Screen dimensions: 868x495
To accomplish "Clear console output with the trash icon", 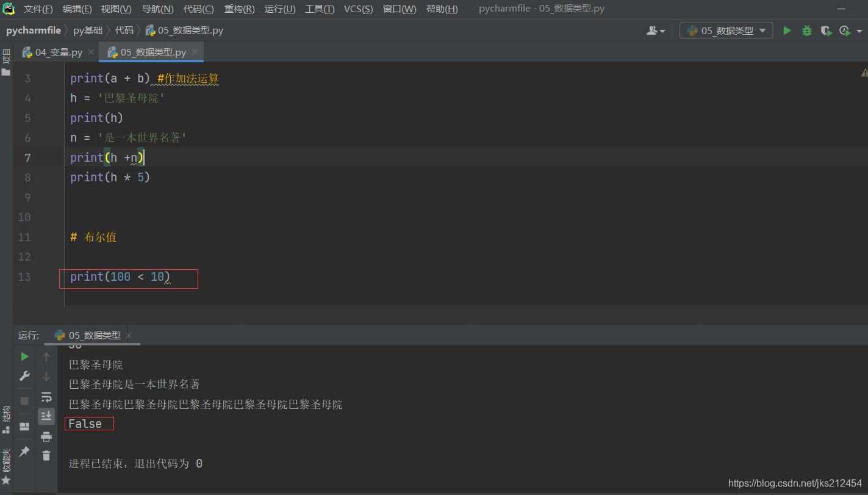I will (x=46, y=455).
